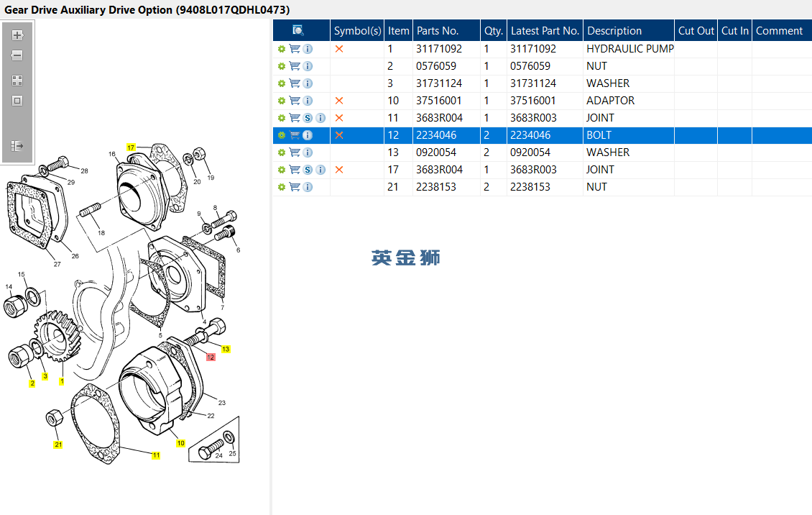
Task: Click yellow callout 17 in the diagram
Action: 131,147
